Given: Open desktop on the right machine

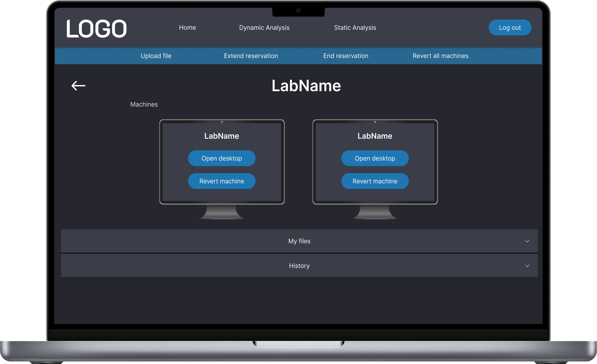Looking at the screenshot, I should point(375,158).
